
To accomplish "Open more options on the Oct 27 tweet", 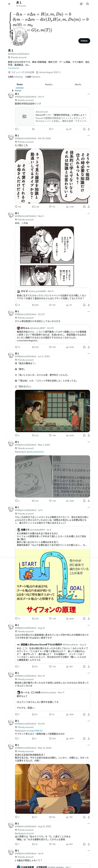I will click(x=89, y=311).
